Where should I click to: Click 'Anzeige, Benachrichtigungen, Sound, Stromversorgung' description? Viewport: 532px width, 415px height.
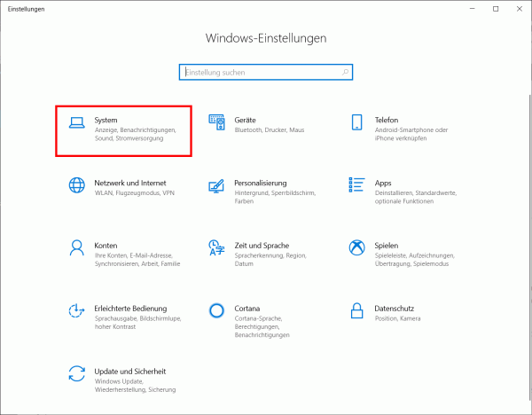(x=136, y=134)
